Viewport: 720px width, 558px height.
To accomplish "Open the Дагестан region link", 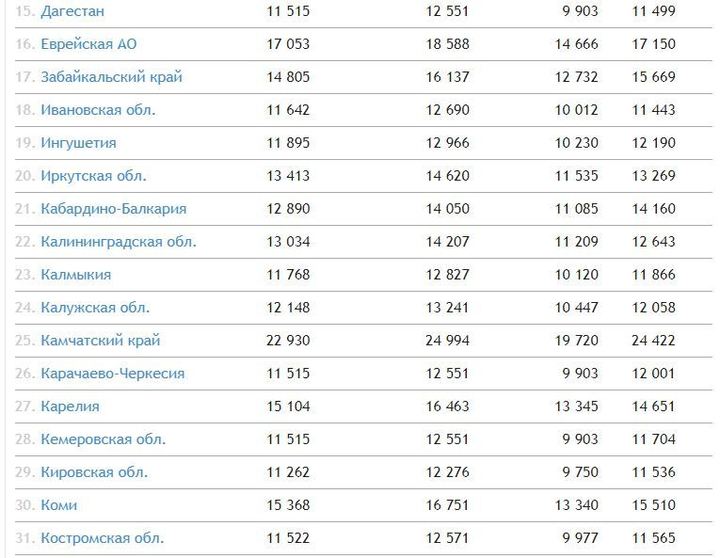I will pyautogui.click(x=73, y=11).
